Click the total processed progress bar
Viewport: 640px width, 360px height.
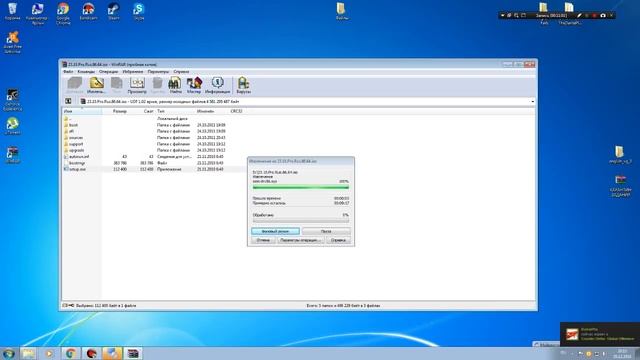coord(301,220)
